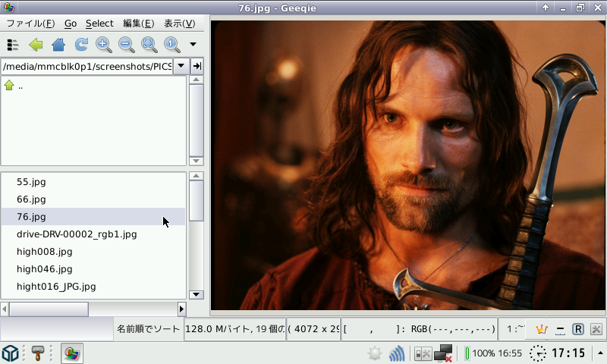
Task: Click the zoom to fit icon
Action: click(149, 45)
